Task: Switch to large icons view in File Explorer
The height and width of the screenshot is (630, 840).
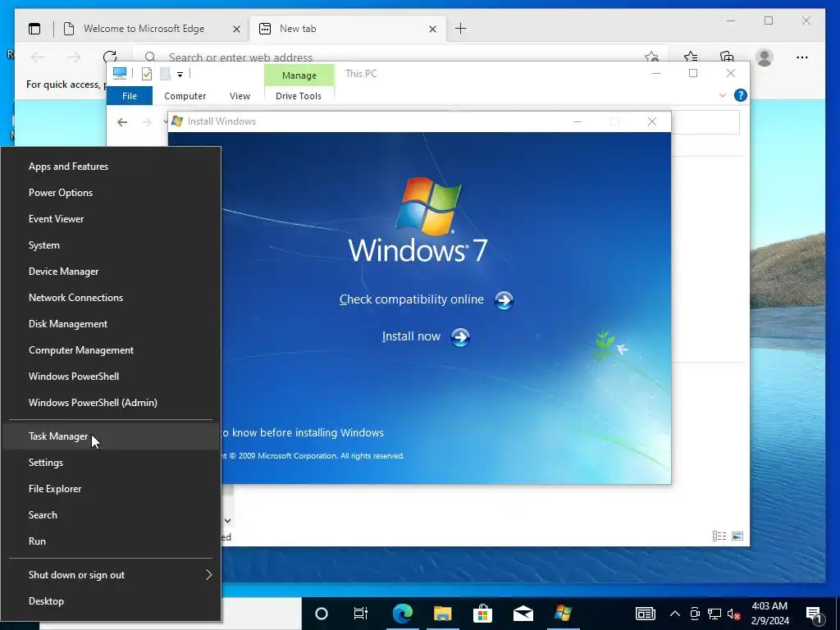Action: click(737, 536)
